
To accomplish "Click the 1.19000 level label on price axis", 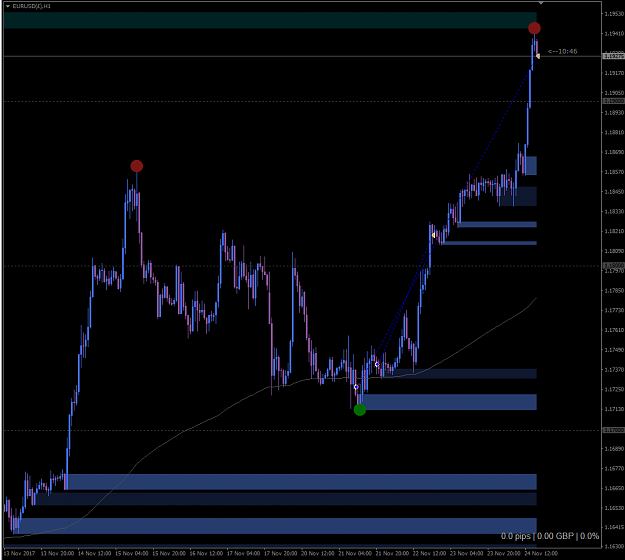I will click(x=613, y=102).
